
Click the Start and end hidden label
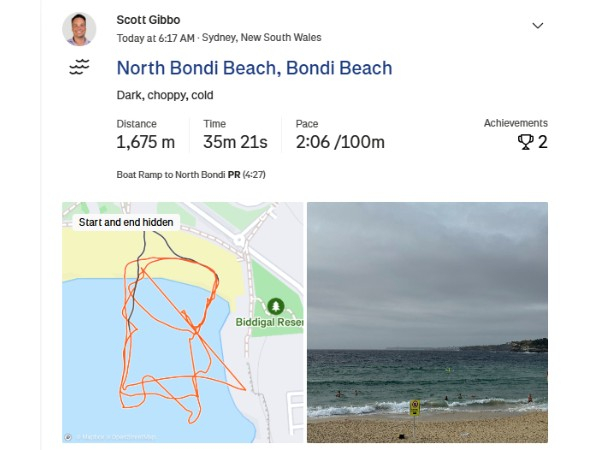coord(126,222)
